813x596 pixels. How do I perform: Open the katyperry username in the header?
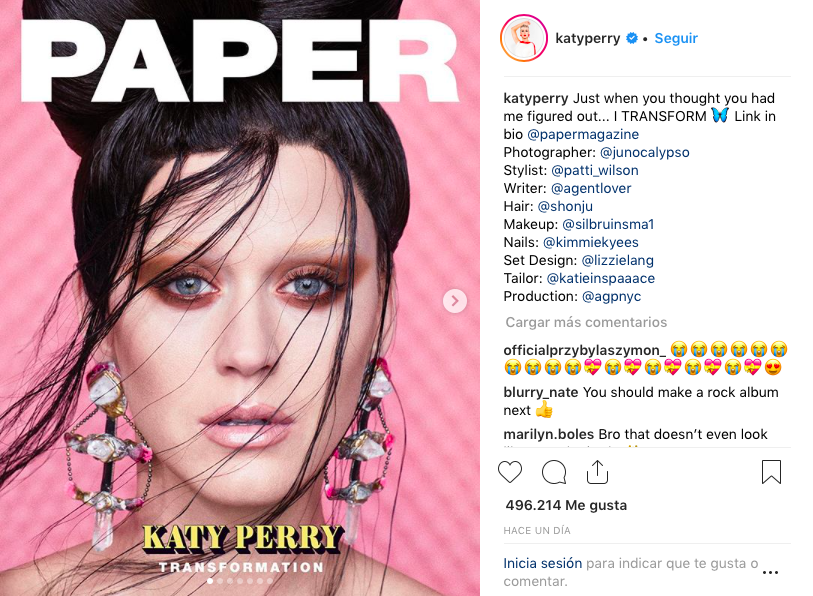click(587, 38)
